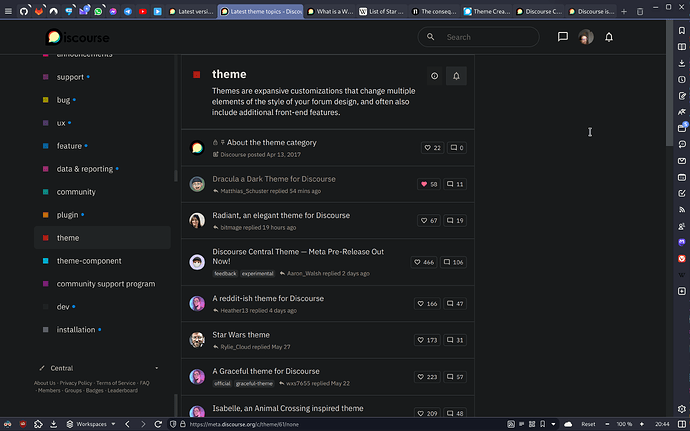Click the address bar URL

(x=244, y=424)
